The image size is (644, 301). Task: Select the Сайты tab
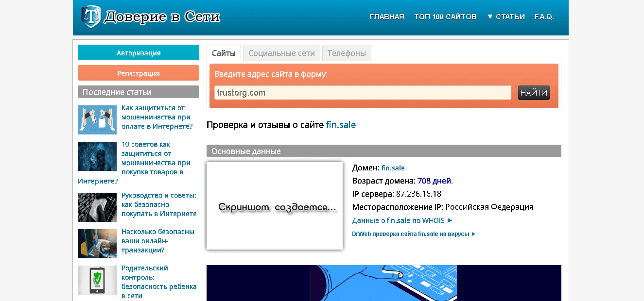tap(224, 52)
